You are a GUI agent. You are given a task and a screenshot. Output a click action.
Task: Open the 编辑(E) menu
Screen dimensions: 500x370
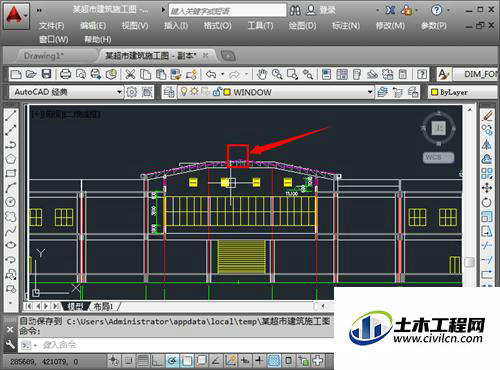[x=93, y=26]
